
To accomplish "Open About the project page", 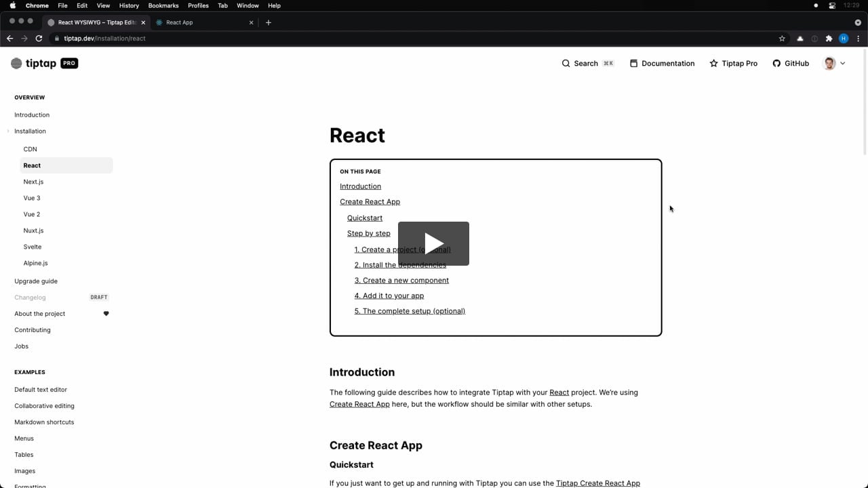I will tap(40, 314).
